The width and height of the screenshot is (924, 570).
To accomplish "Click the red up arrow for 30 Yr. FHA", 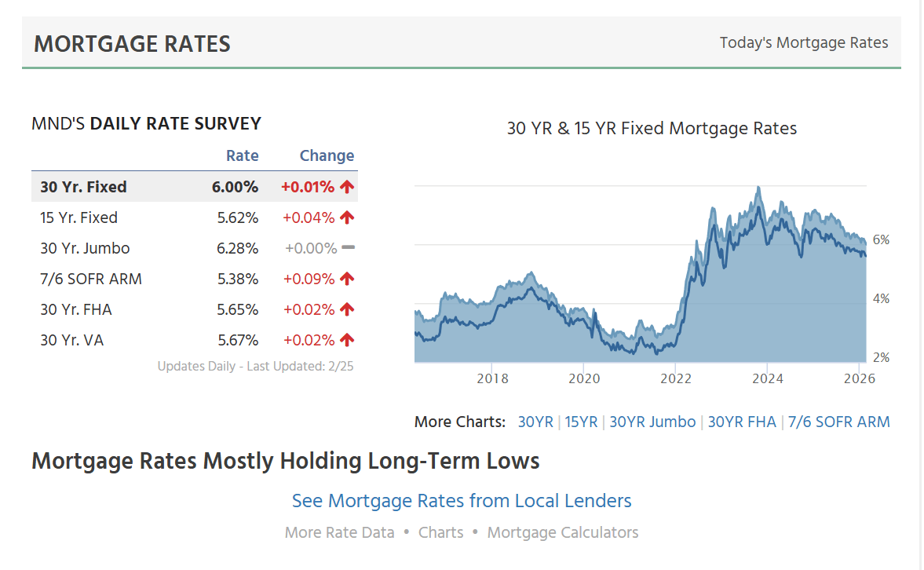I will pos(347,309).
